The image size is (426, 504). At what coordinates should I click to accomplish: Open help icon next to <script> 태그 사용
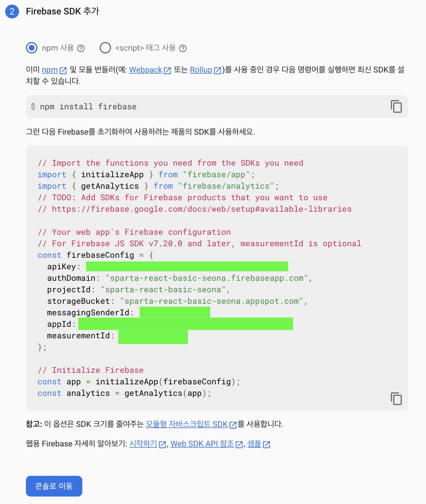[x=183, y=48]
